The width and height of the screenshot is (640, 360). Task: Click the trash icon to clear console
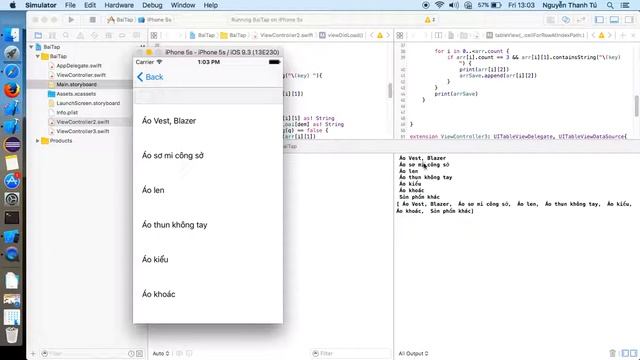pos(612,353)
